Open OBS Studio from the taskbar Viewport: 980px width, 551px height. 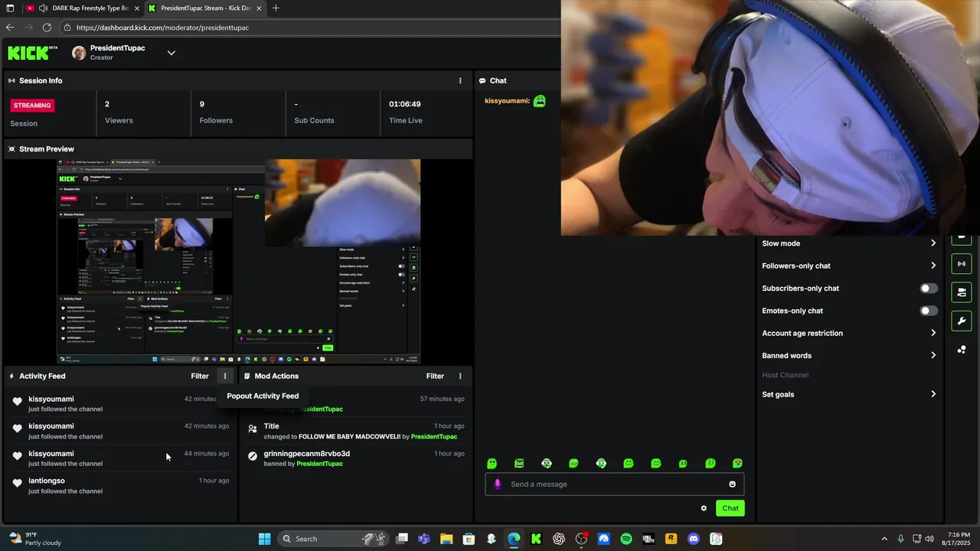[x=581, y=539]
